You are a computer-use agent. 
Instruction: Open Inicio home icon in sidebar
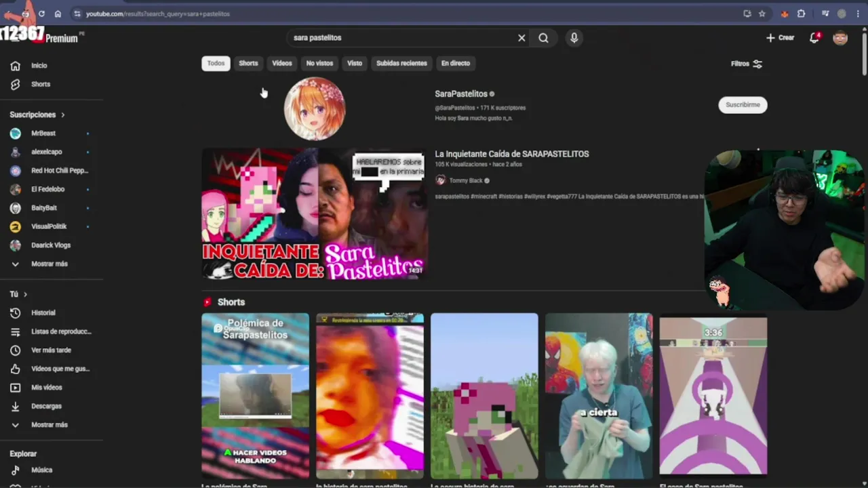[15, 66]
